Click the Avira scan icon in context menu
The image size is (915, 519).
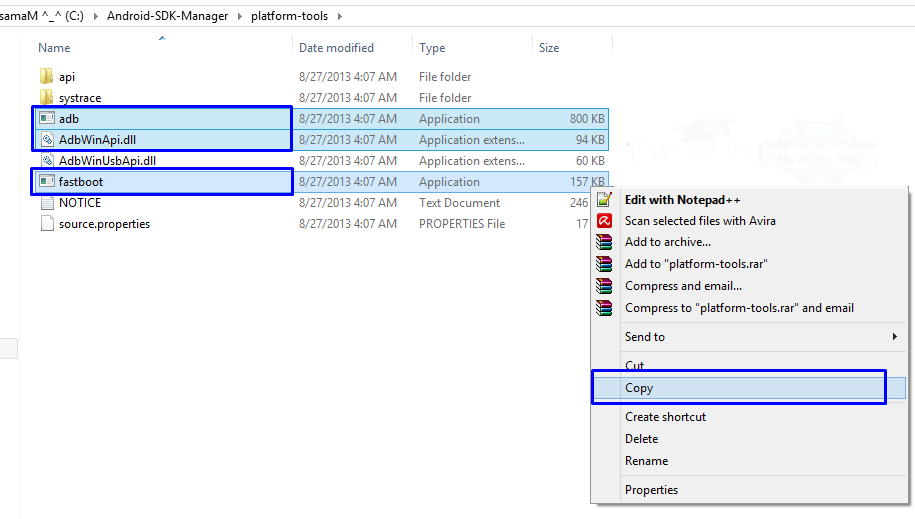tap(605, 221)
